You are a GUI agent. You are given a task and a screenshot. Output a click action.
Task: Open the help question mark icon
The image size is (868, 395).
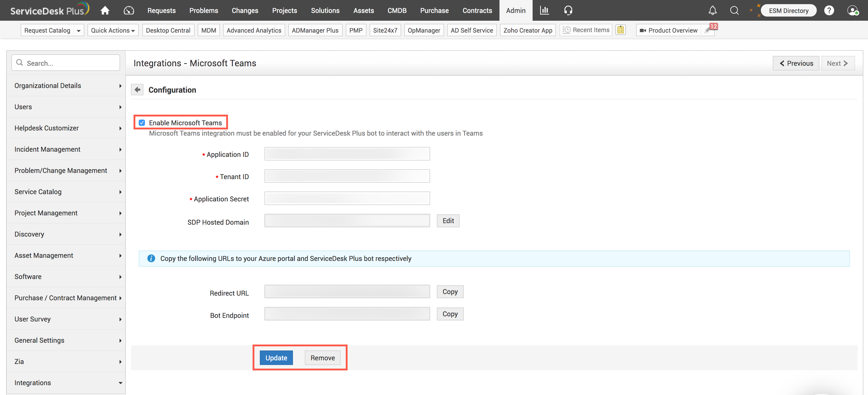point(829,10)
